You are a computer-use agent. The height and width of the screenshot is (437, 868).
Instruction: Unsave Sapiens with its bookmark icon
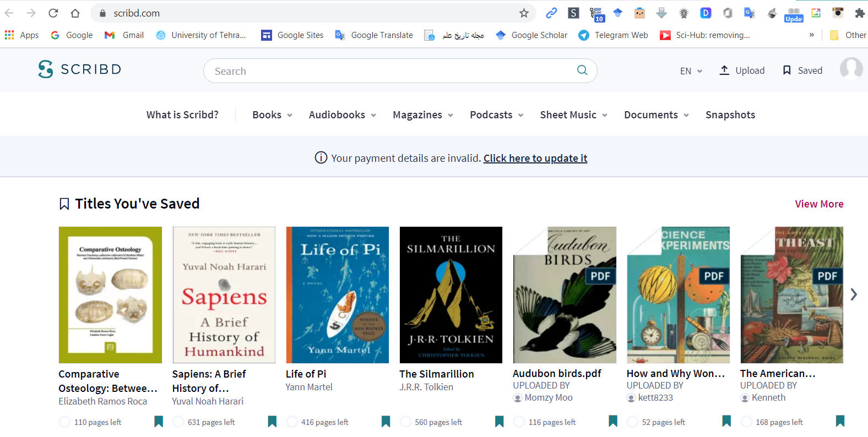click(272, 422)
